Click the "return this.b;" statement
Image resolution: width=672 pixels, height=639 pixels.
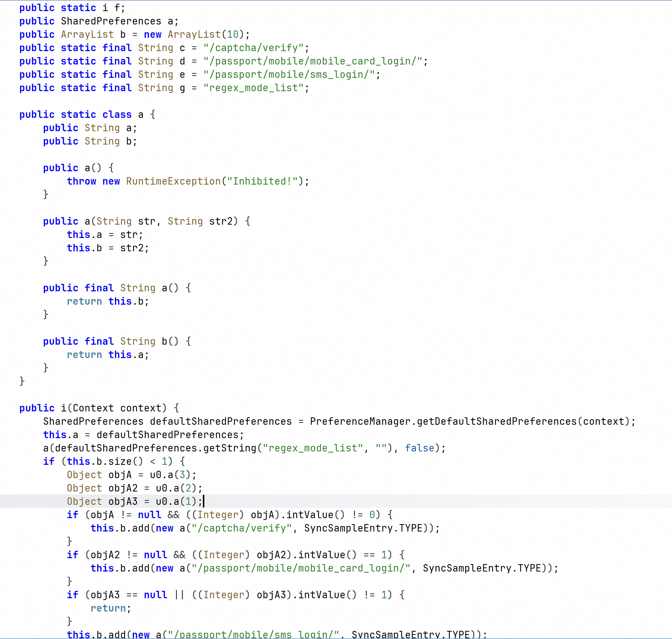pos(108,301)
